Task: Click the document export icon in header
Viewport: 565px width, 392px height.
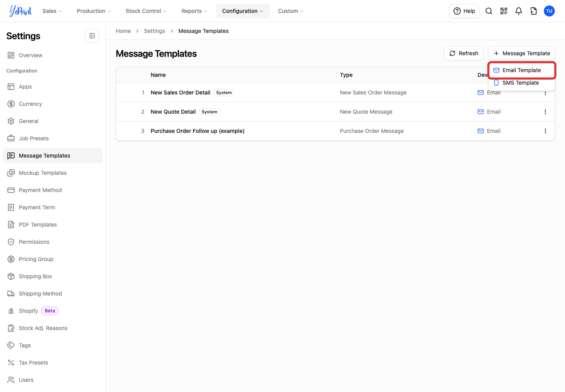Action: [x=534, y=11]
